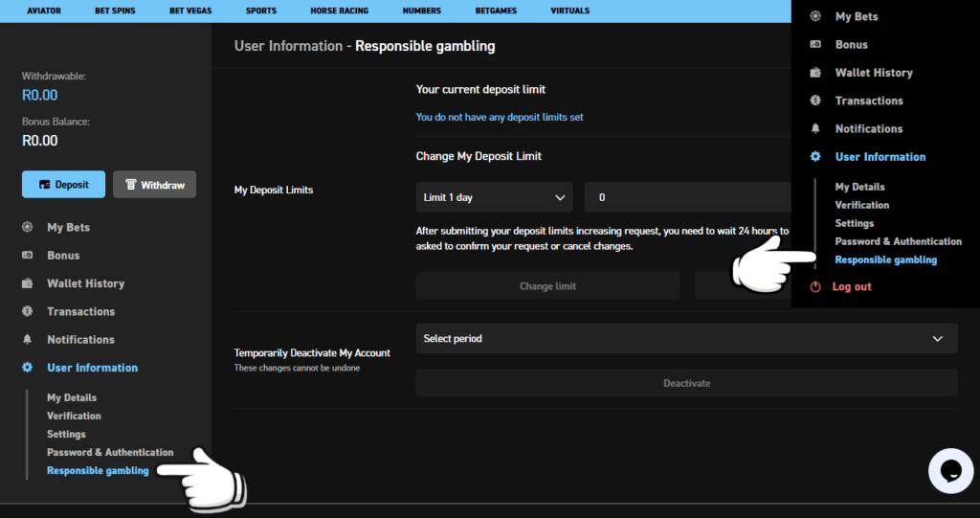This screenshot has width=980, height=518.
Task: Click the Log out power icon
Action: 815,286
